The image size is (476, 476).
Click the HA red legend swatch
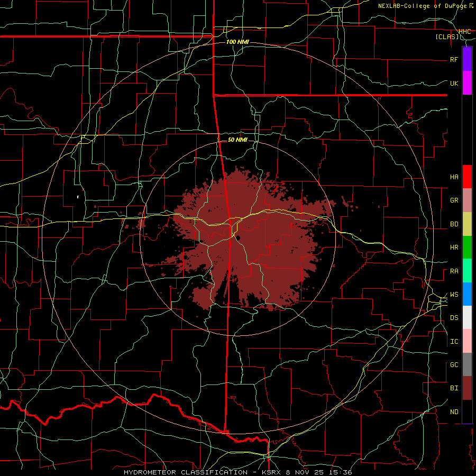click(467, 177)
